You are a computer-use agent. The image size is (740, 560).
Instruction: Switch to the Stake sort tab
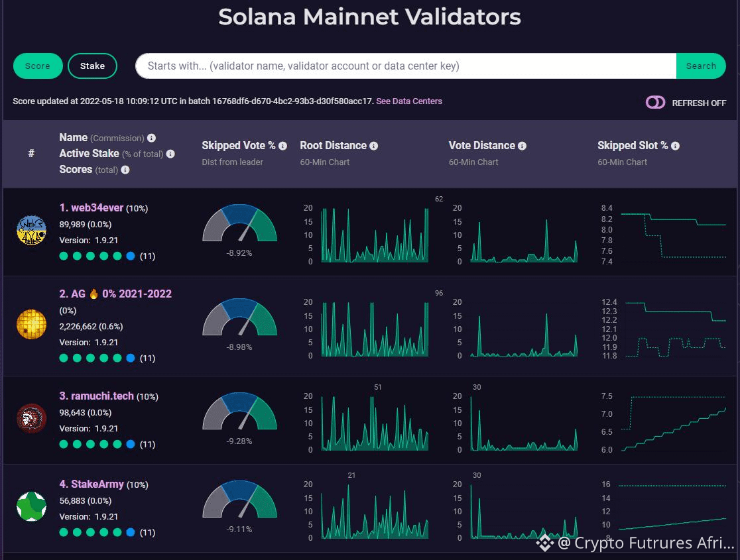coord(93,66)
